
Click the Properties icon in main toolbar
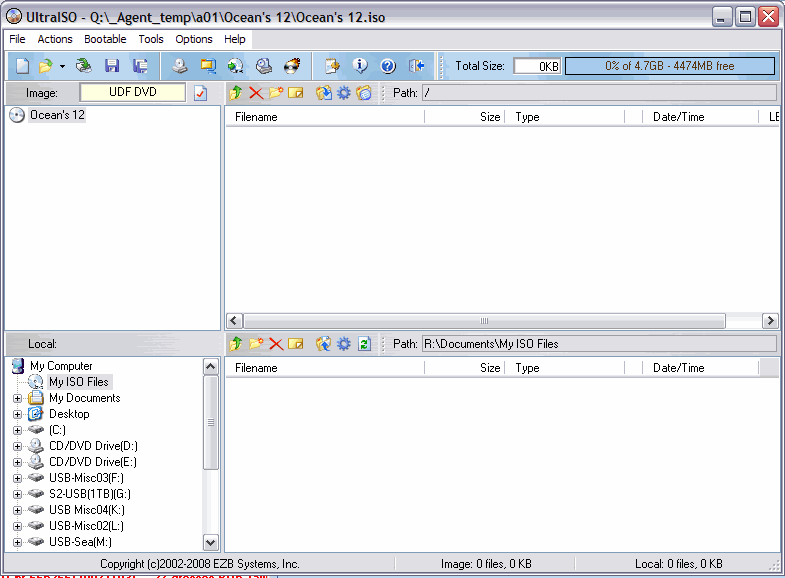[x=332, y=66]
